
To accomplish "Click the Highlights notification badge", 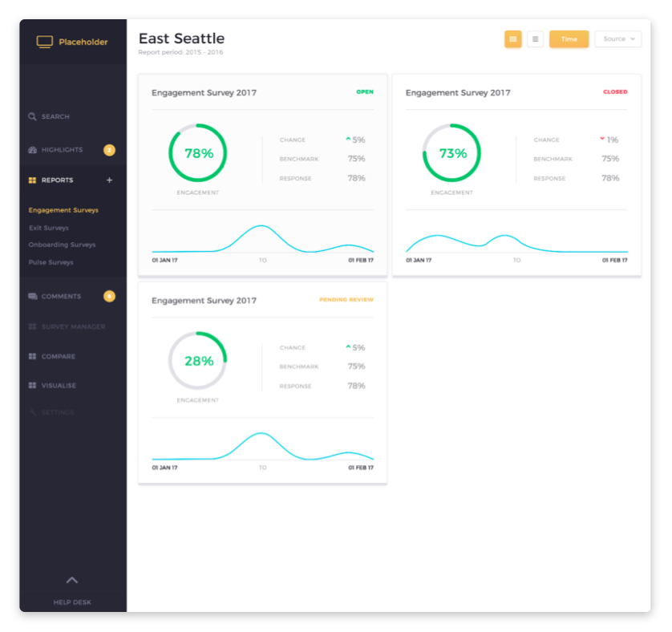I will [x=109, y=150].
